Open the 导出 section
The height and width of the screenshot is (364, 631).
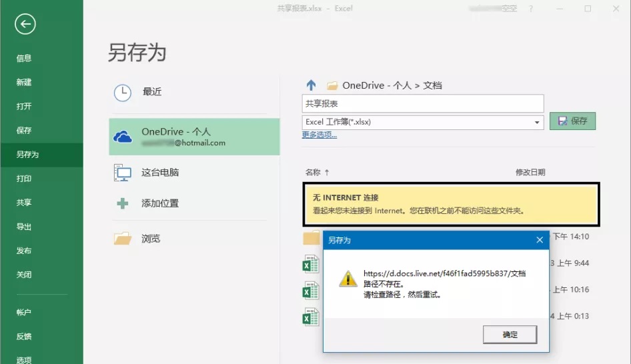point(24,227)
